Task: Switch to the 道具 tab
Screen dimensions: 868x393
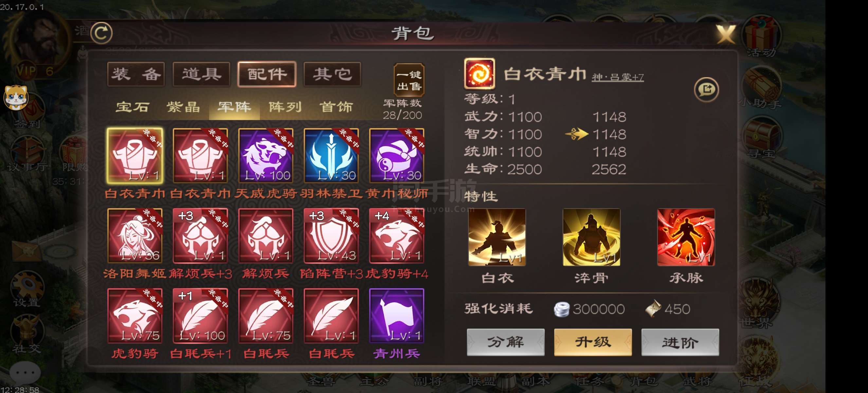Action: pos(202,74)
